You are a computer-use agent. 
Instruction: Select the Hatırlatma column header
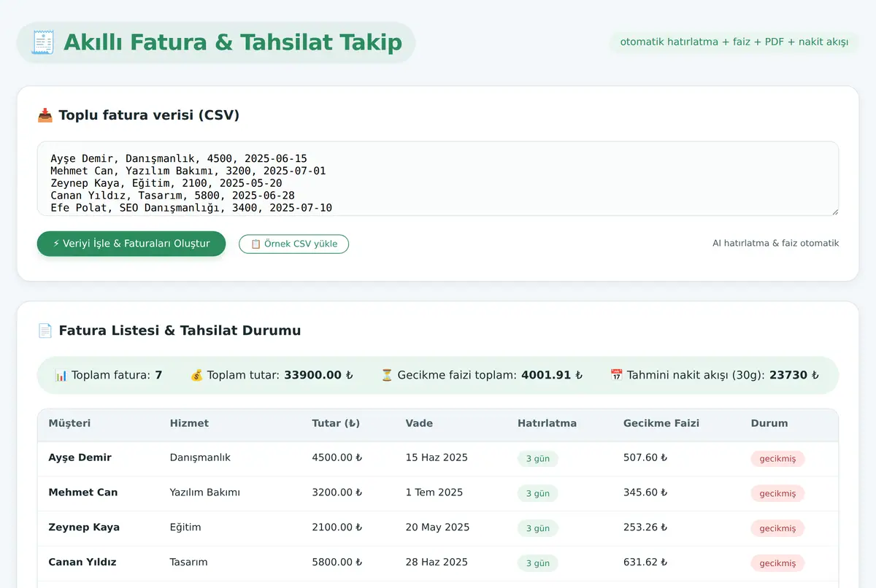tap(547, 423)
